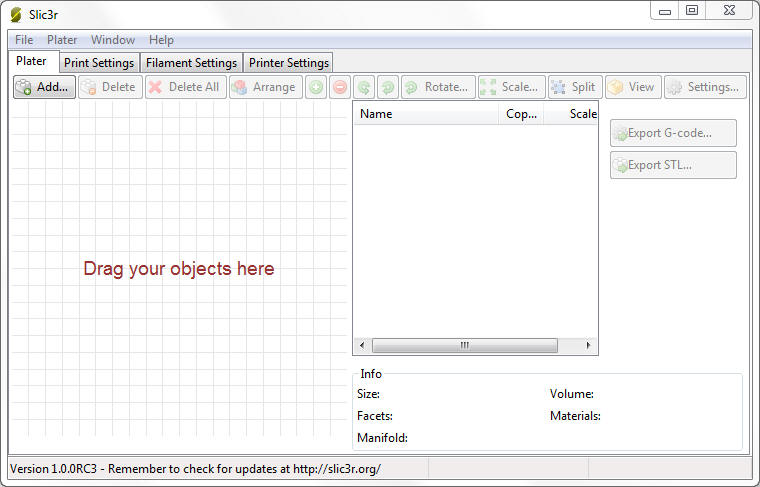Click the Cop... column header
The image size is (760, 487).
(x=521, y=114)
